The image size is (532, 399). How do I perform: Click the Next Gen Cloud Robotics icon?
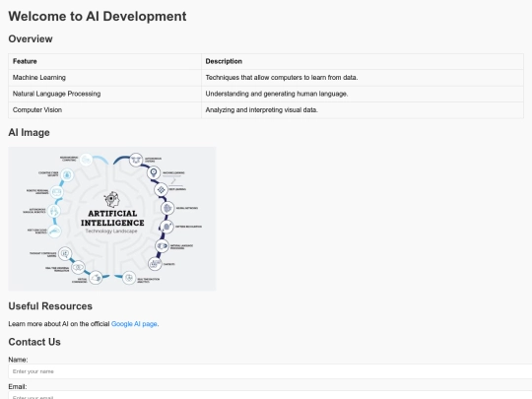tap(54, 232)
